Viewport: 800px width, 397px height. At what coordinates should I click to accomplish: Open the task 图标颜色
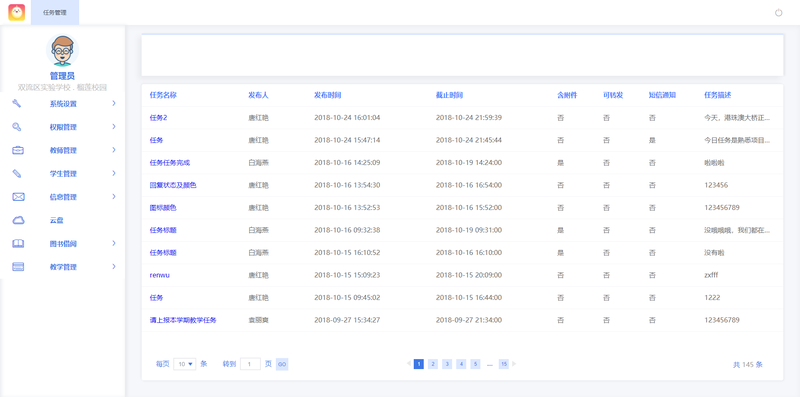163,208
